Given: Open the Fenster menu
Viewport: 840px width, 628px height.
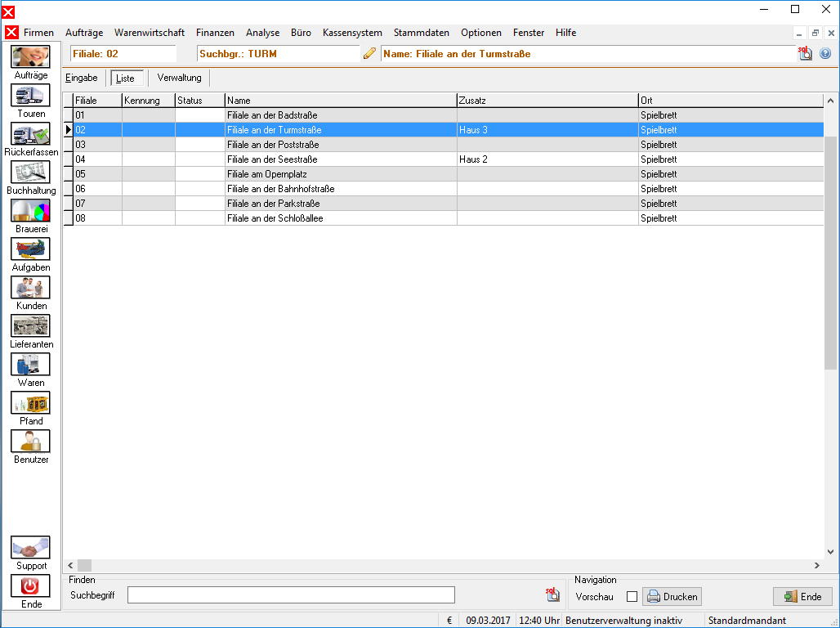Looking at the screenshot, I should [x=528, y=33].
